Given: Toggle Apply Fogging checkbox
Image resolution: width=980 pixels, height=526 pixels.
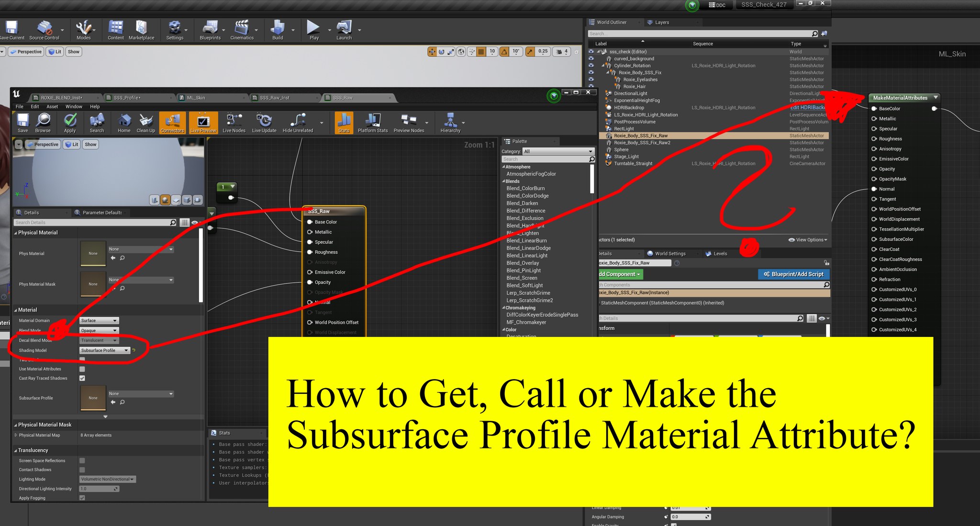Looking at the screenshot, I should pos(82,498).
